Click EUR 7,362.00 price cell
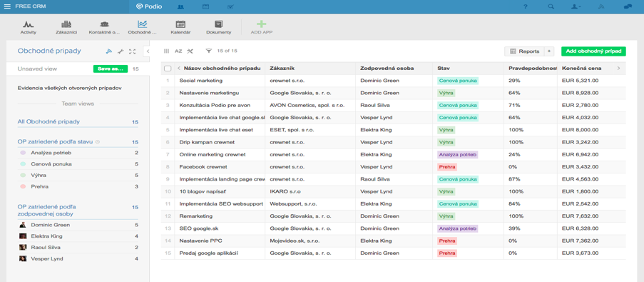 (x=591, y=241)
